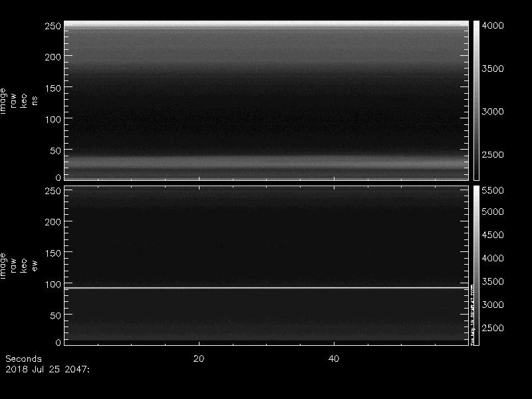Click '3500' on the ns colorbar scale
532x399 pixels.
(493, 68)
